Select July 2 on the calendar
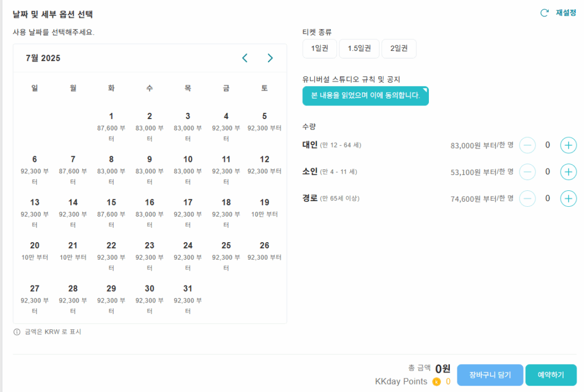584x392 pixels. [149, 127]
